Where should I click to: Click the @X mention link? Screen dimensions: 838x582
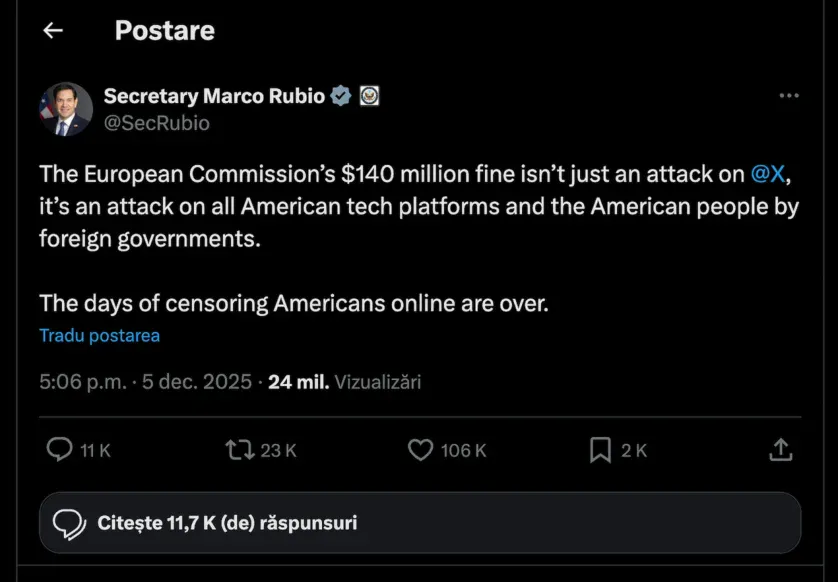pyautogui.click(x=767, y=173)
